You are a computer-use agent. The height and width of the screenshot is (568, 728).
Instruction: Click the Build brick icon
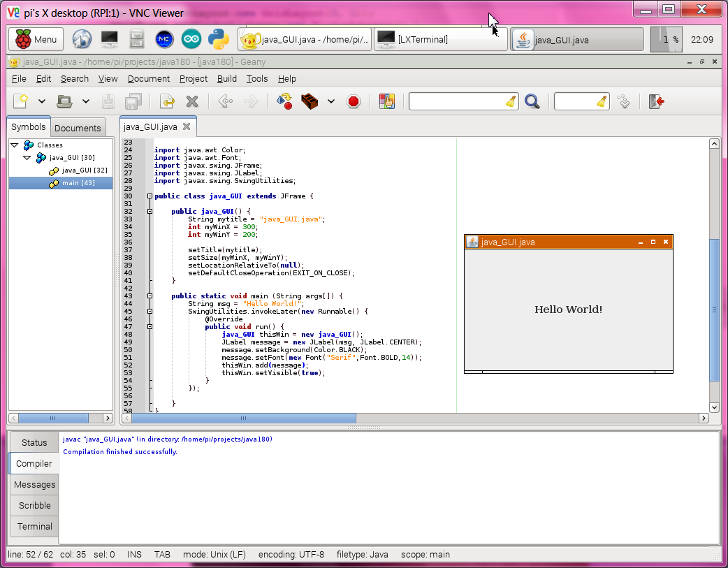(310, 102)
